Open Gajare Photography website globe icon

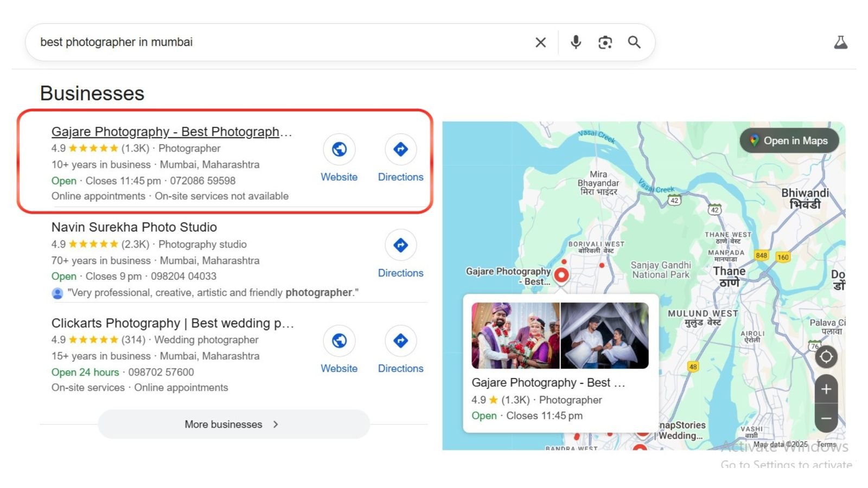coord(339,149)
